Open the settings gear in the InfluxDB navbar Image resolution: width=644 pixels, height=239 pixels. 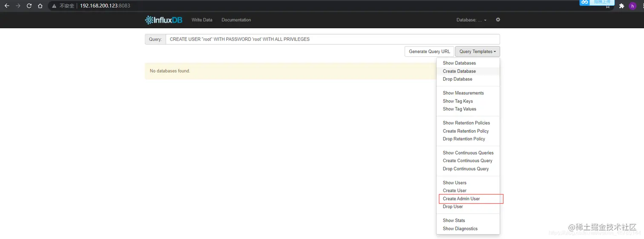(498, 20)
